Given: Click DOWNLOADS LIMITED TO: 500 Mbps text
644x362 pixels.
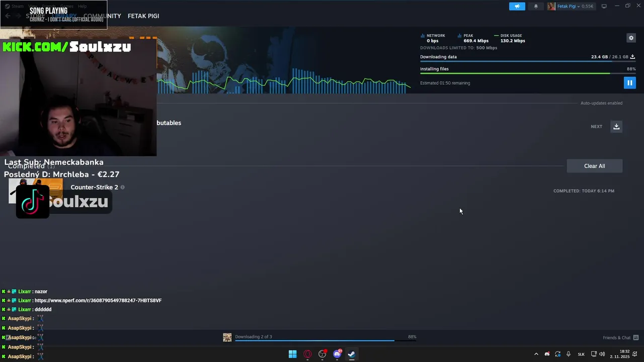Looking at the screenshot, I should click(x=458, y=48).
